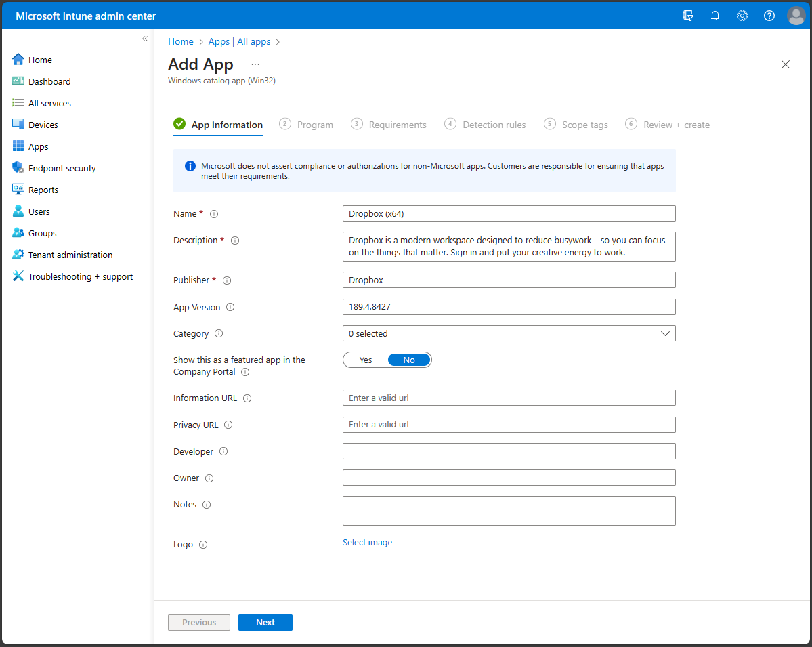
Task: Click the Information URL input field
Action: [x=509, y=398]
